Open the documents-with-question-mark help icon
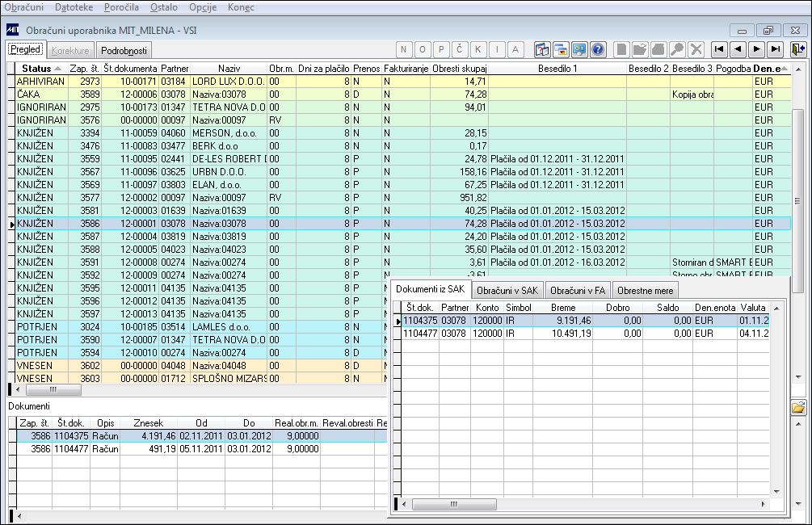This screenshot has width=812, height=525. pos(542,50)
